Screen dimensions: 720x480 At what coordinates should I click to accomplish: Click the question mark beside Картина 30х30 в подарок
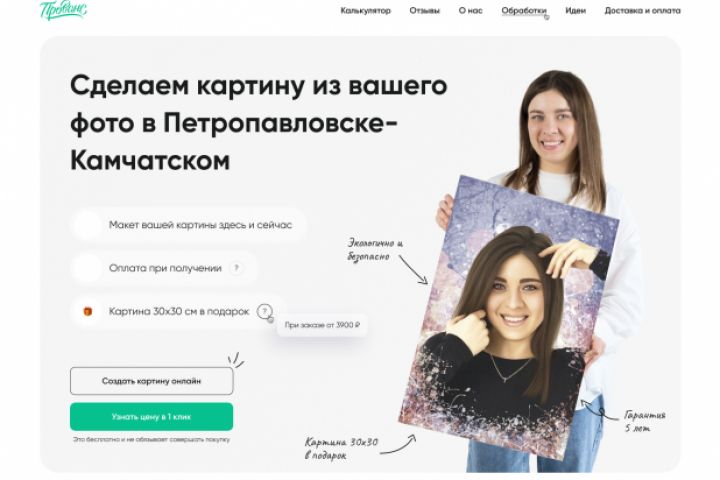point(264,311)
